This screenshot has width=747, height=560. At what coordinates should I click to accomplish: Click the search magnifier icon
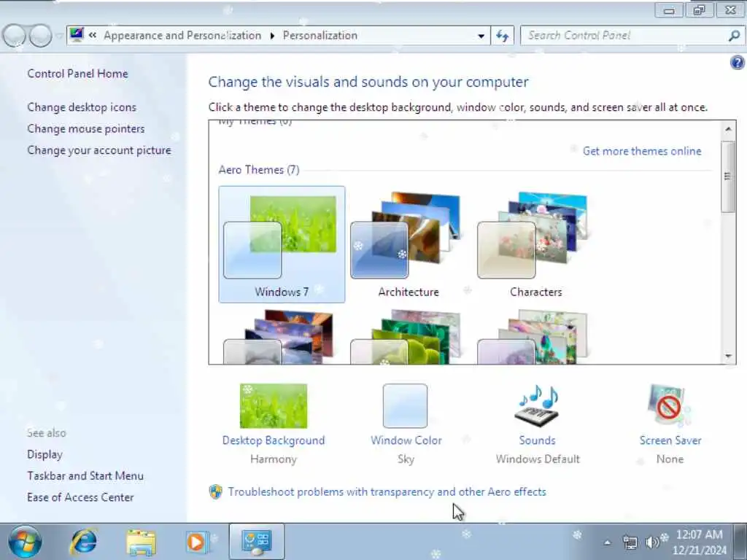pos(734,36)
